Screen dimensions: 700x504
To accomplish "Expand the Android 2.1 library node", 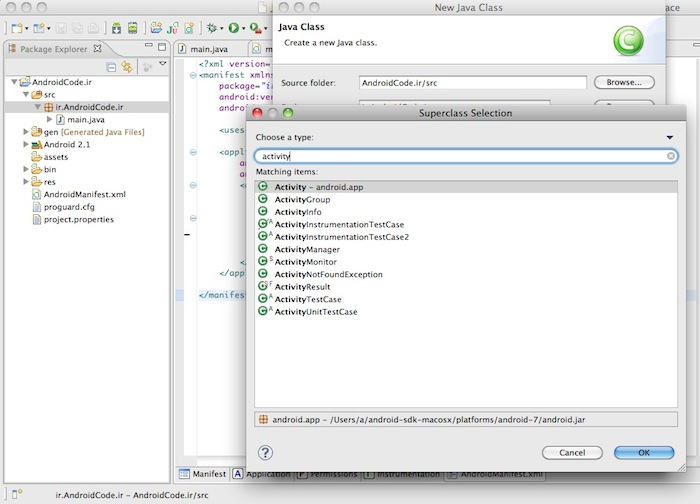I will tap(24, 144).
